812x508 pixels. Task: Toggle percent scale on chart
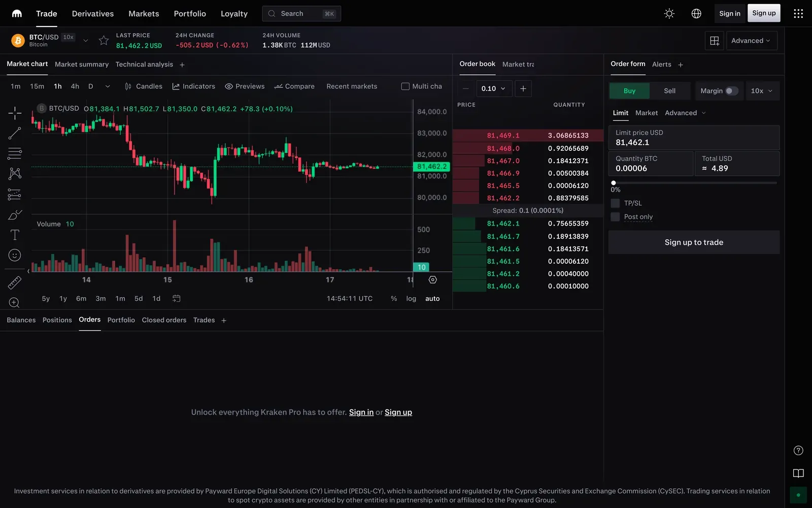pyautogui.click(x=394, y=299)
